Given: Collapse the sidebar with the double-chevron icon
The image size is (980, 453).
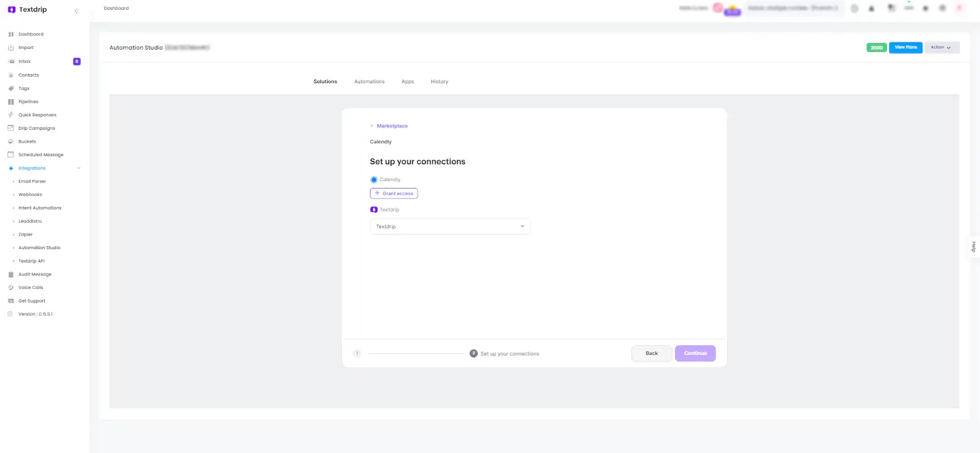Looking at the screenshot, I should click(x=77, y=11).
